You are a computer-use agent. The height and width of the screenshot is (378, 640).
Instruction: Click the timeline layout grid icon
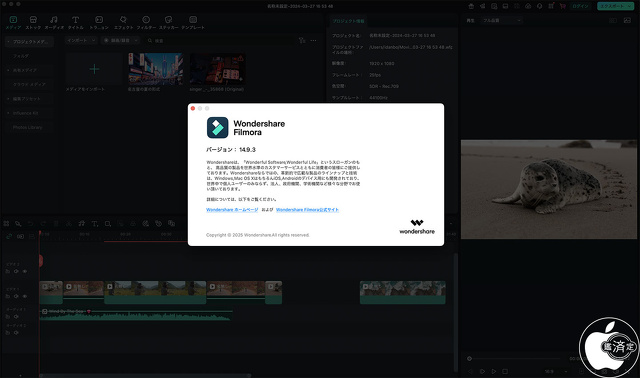6,224
